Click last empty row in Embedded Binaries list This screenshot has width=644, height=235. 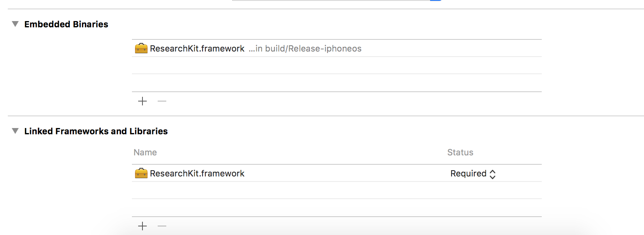pyautogui.click(x=336, y=83)
